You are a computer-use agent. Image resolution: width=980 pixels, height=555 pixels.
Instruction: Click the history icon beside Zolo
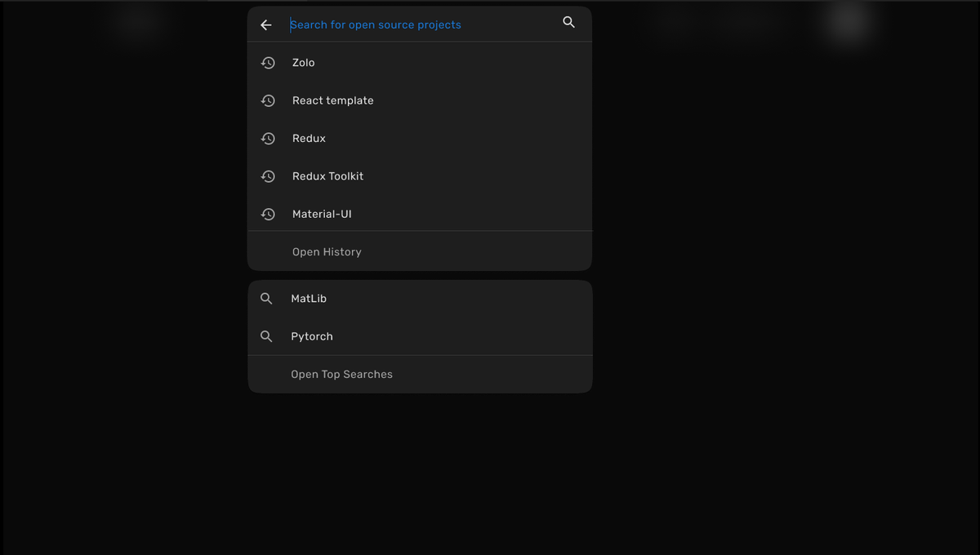pyautogui.click(x=268, y=63)
